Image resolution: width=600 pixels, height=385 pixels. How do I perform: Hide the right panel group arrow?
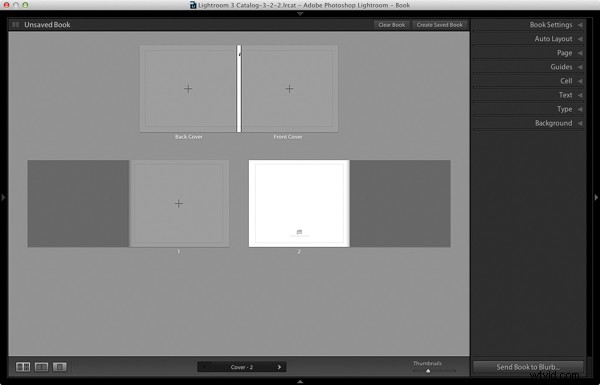click(596, 197)
